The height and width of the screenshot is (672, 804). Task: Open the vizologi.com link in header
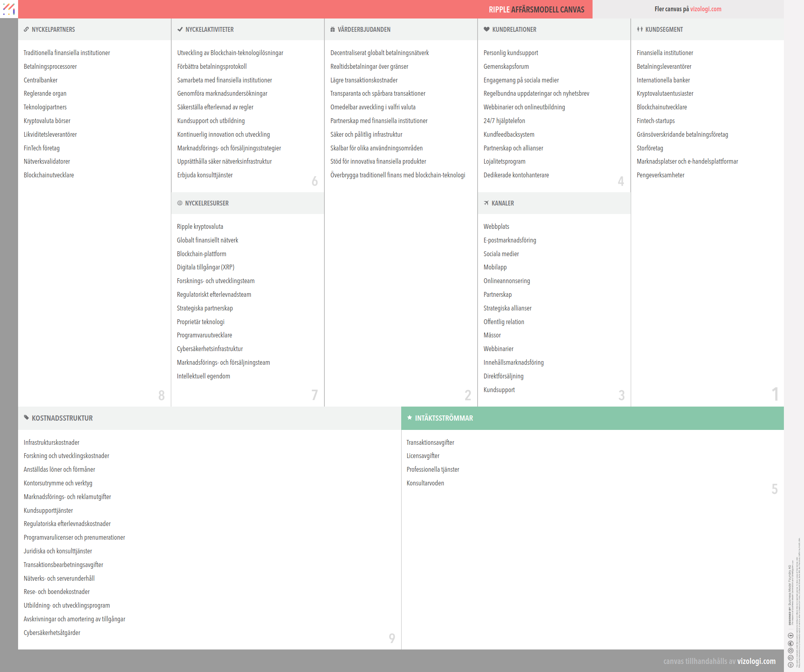(706, 9)
